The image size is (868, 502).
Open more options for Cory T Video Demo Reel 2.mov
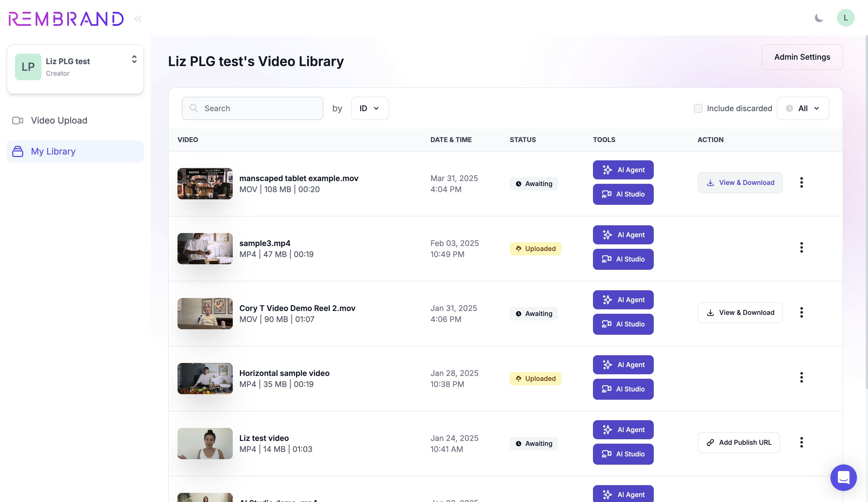point(802,312)
